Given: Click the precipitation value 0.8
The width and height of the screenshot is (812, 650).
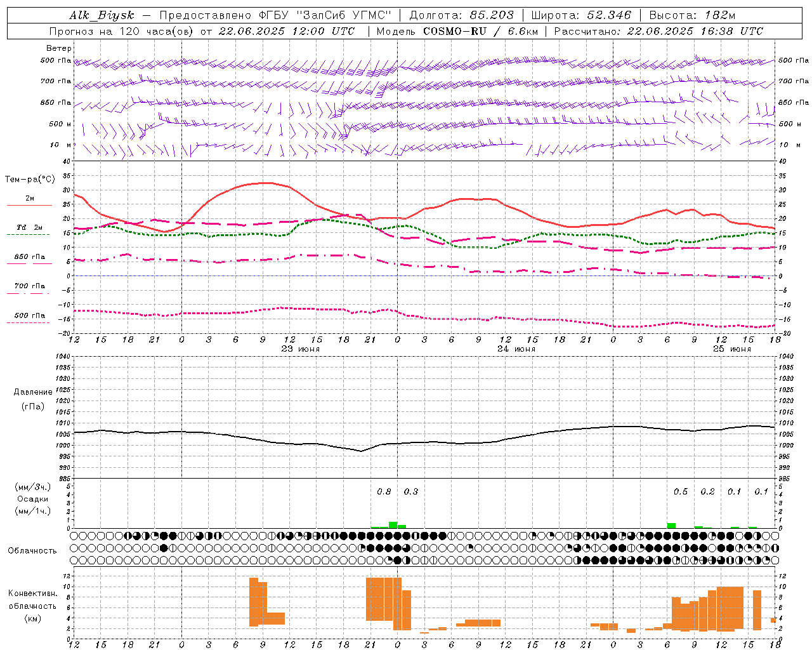Looking at the screenshot, I should click(384, 491).
